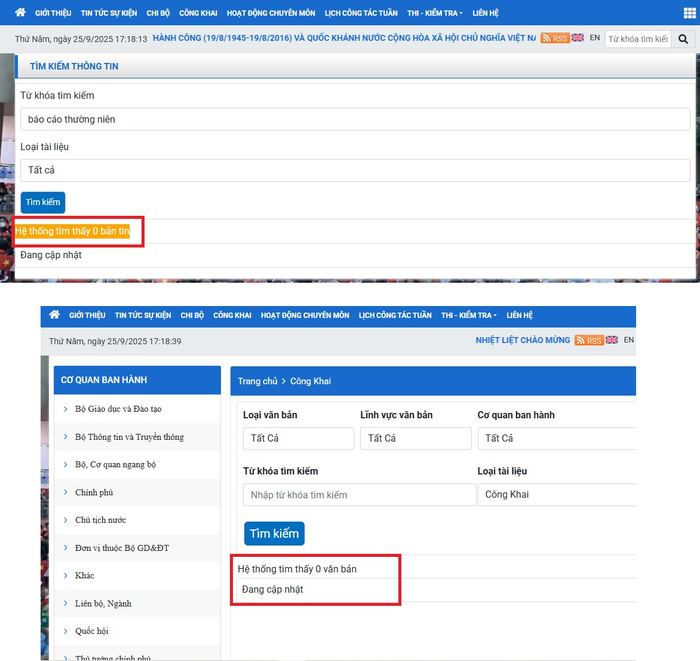Open the 'Lĩnh vực văn bản' dropdown
Viewport: 700px width, 661px height.
(x=415, y=438)
